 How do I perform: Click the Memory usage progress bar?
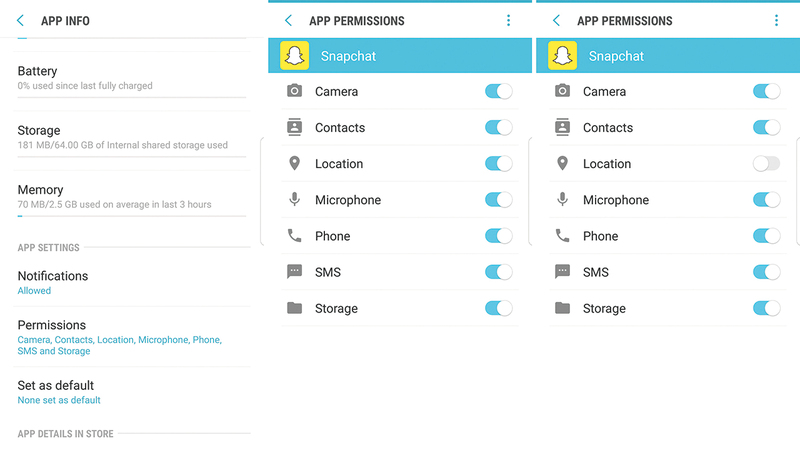coord(131,215)
